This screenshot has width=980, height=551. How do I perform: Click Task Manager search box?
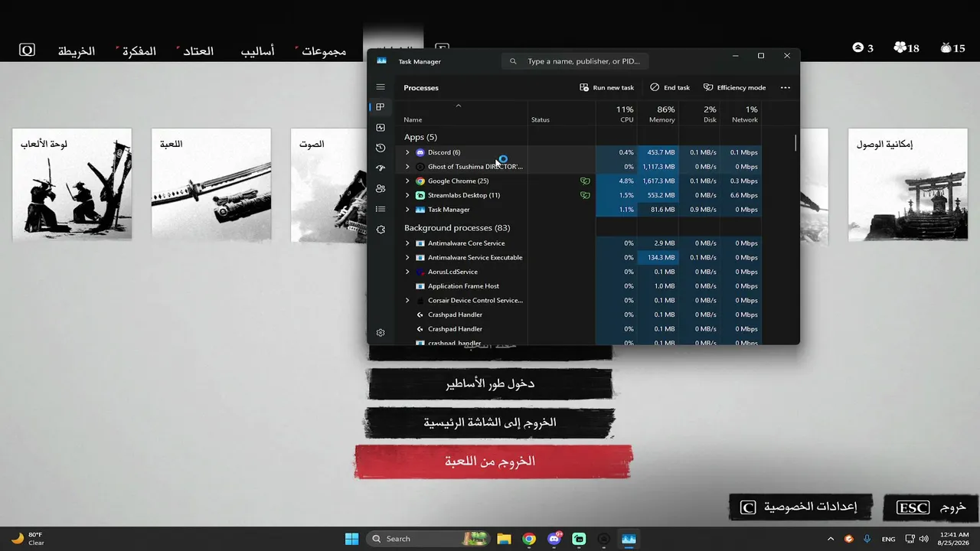point(575,61)
